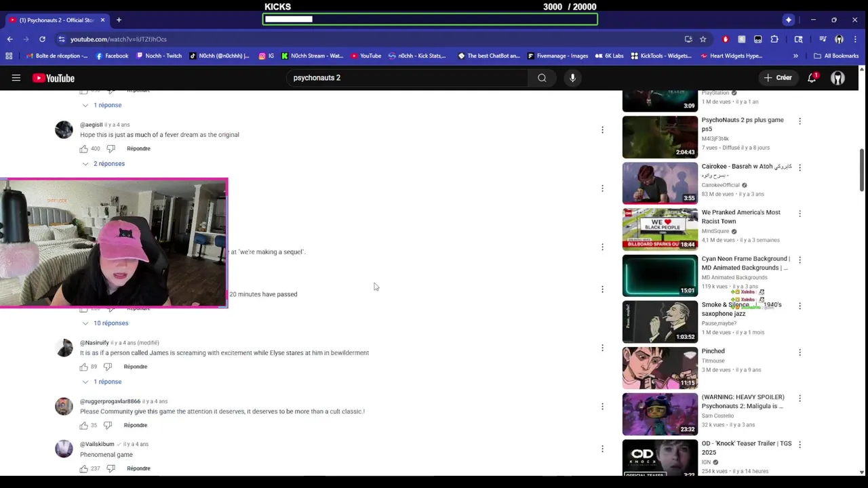Open the YouTube bookmark in bookmarks bar

[x=366, y=56]
